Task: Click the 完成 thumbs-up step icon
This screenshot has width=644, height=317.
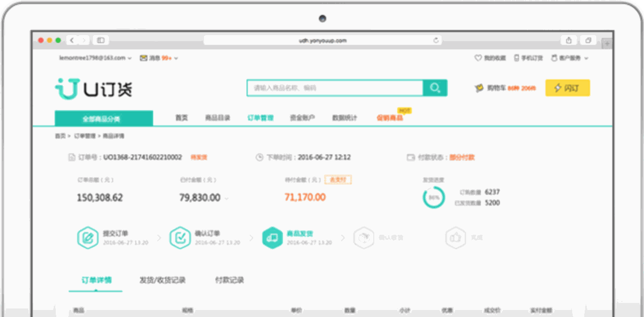Action: (456, 238)
